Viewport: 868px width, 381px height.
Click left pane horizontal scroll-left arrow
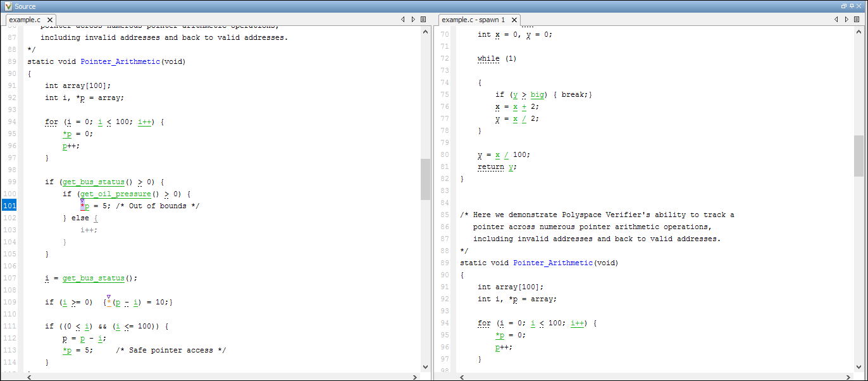pyautogui.click(x=29, y=377)
